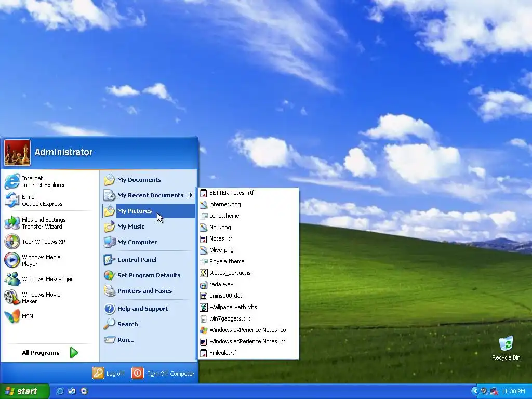Launch Windows Media Player from Quick Launch
The image size is (532, 399).
pyautogui.click(x=84, y=391)
